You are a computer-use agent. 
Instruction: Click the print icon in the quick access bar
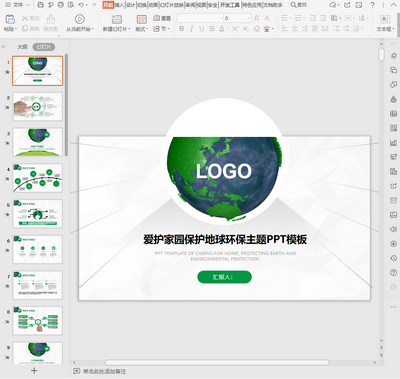60,5
